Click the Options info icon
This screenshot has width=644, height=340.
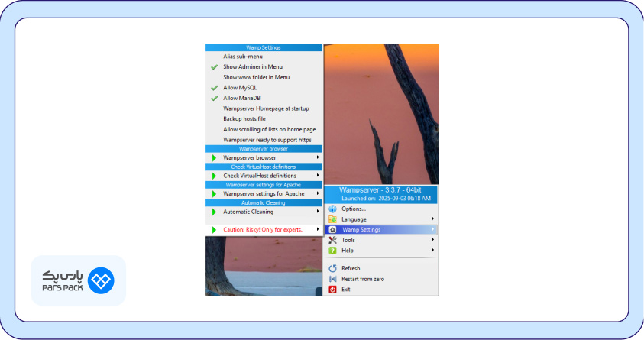[x=332, y=209]
